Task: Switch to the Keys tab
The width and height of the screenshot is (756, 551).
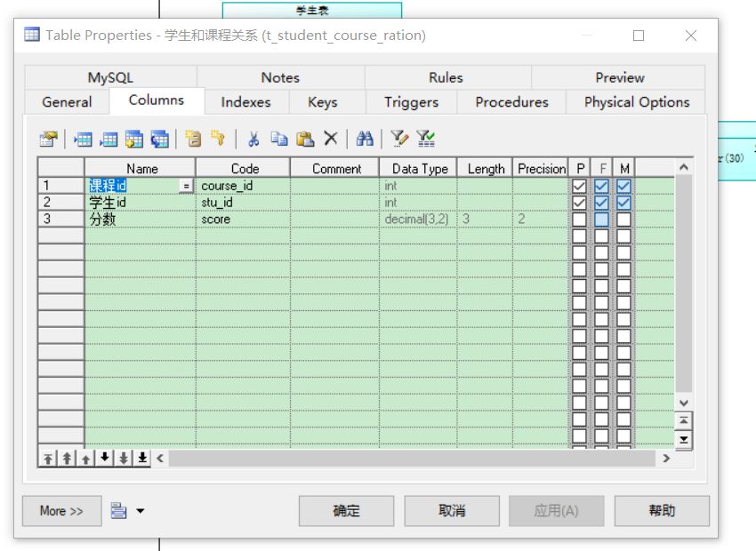Action: 323,102
